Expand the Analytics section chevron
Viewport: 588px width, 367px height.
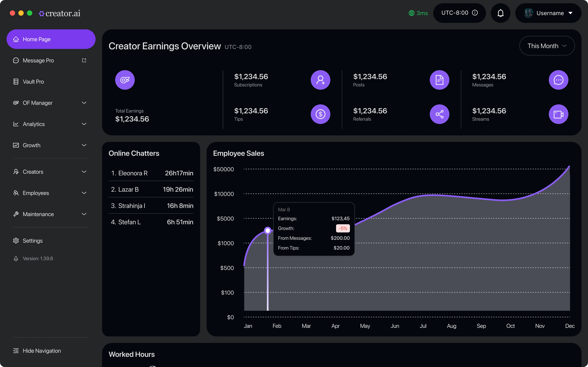pyautogui.click(x=84, y=124)
